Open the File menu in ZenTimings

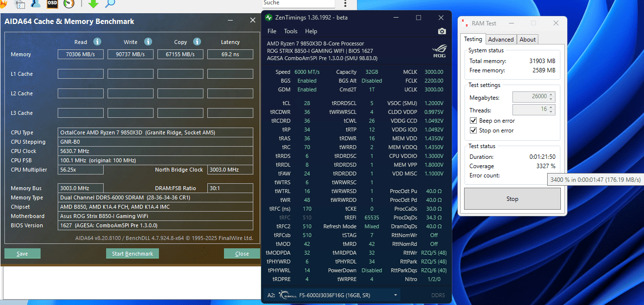pyautogui.click(x=271, y=31)
